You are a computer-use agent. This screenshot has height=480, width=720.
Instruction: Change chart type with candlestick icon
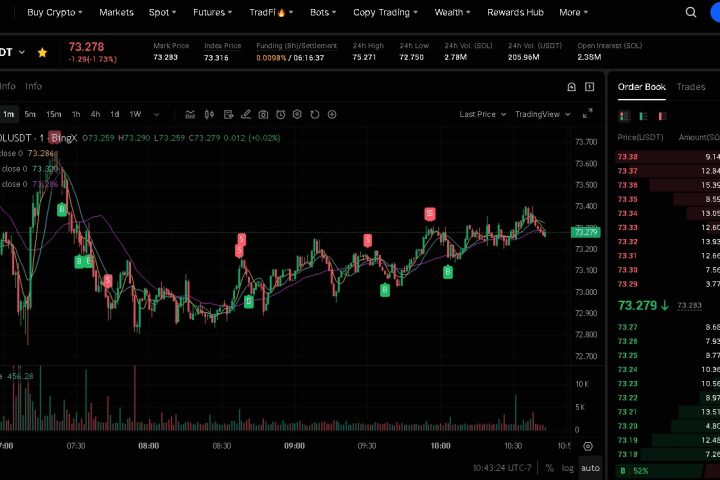(x=209, y=114)
